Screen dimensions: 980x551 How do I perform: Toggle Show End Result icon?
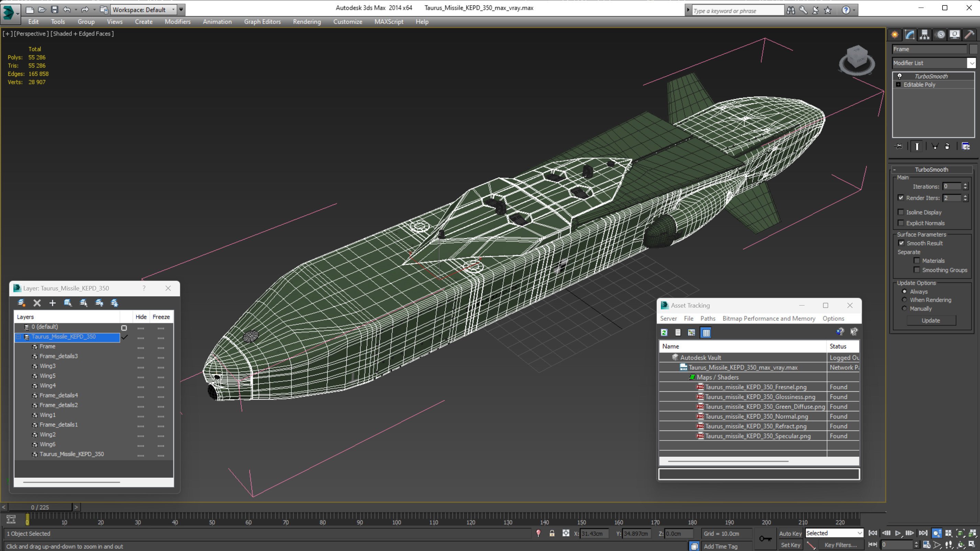click(x=917, y=146)
